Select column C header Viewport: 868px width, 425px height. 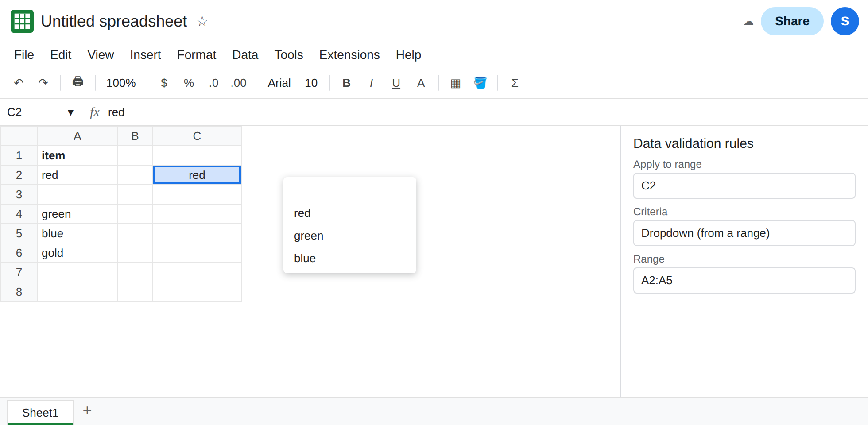tap(197, 136)
